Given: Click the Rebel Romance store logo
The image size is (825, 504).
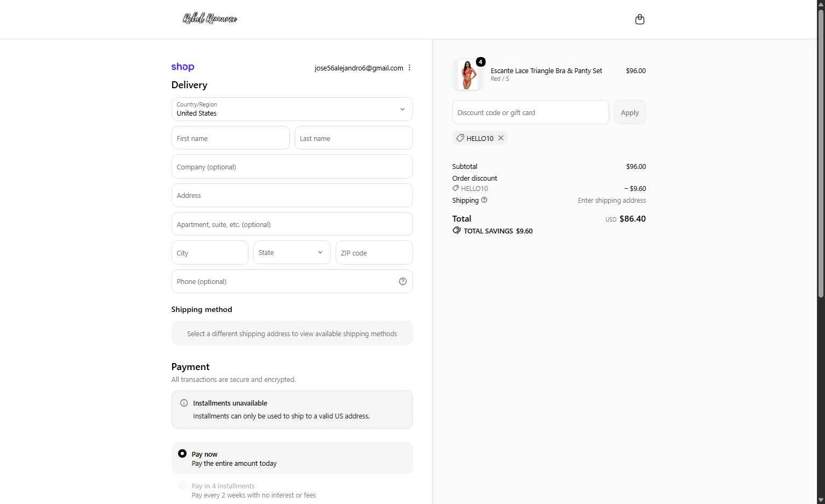Looking at the screenshot, I should click(210, 19).
